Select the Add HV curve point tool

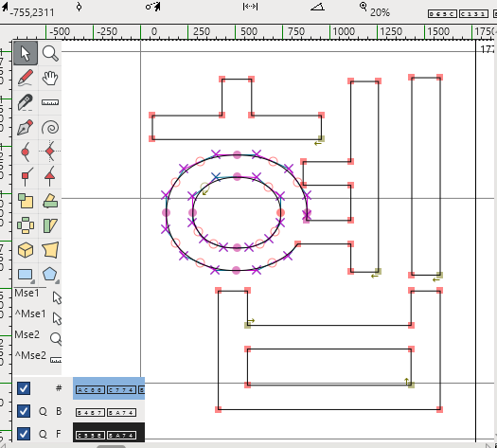click(x=50, y=152)
